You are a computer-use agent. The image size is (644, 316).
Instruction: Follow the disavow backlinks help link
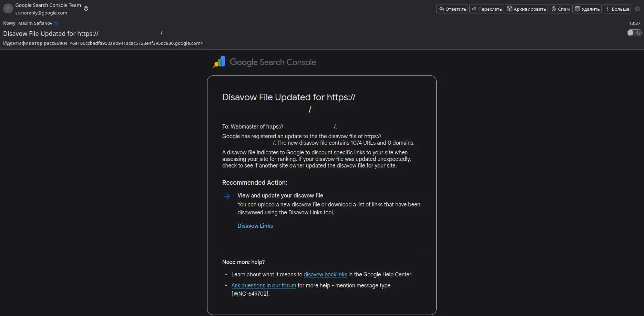(x=325, y=274)
